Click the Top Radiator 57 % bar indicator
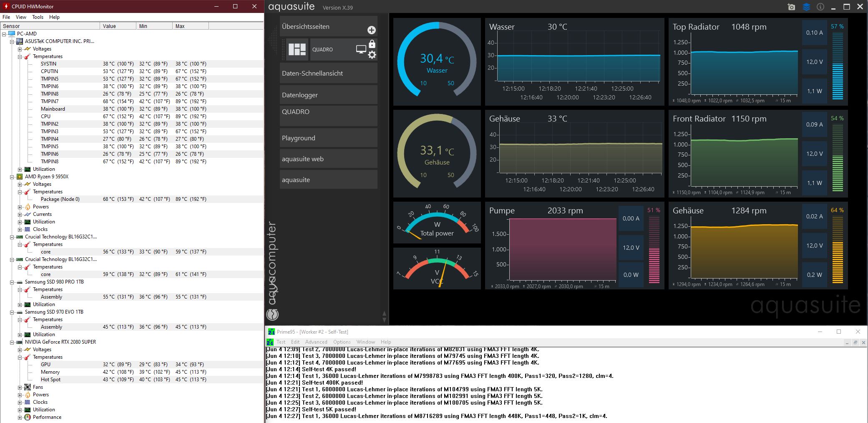Viewport: 868px width, 423px height. coord(837,66)
